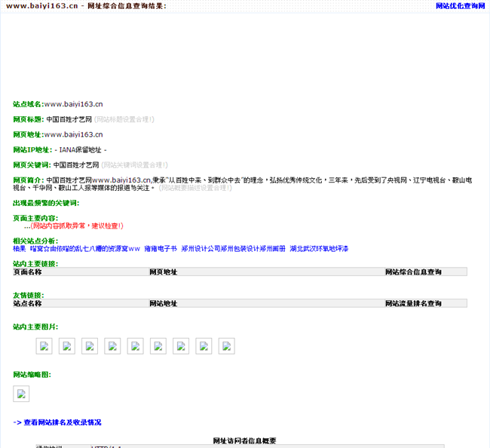Click the ninth site image thumbnail
The height and width of the screenshot is (448, 490).
pos(226,346)
